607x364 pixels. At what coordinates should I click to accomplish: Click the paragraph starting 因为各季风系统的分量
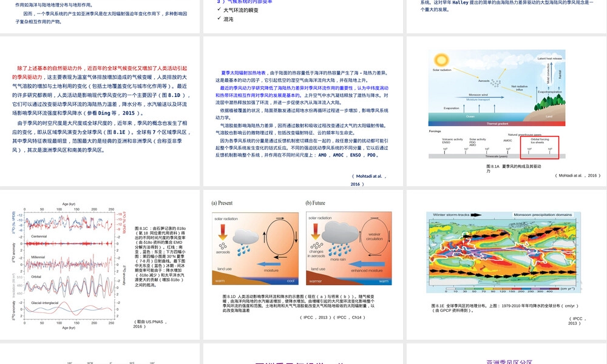302,148
